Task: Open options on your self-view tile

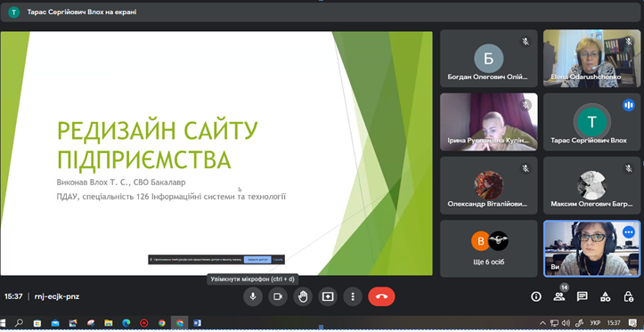Action: [x=628, y=232]
